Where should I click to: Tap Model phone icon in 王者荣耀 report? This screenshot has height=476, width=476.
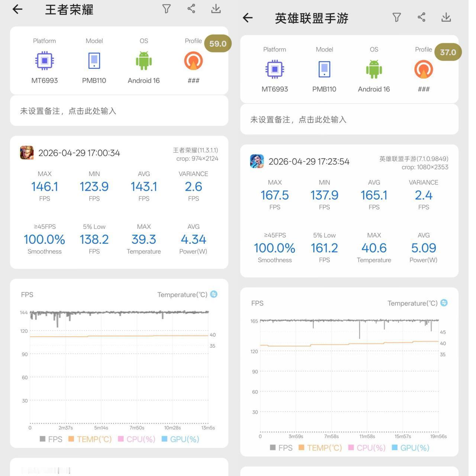tap(94, 61)
